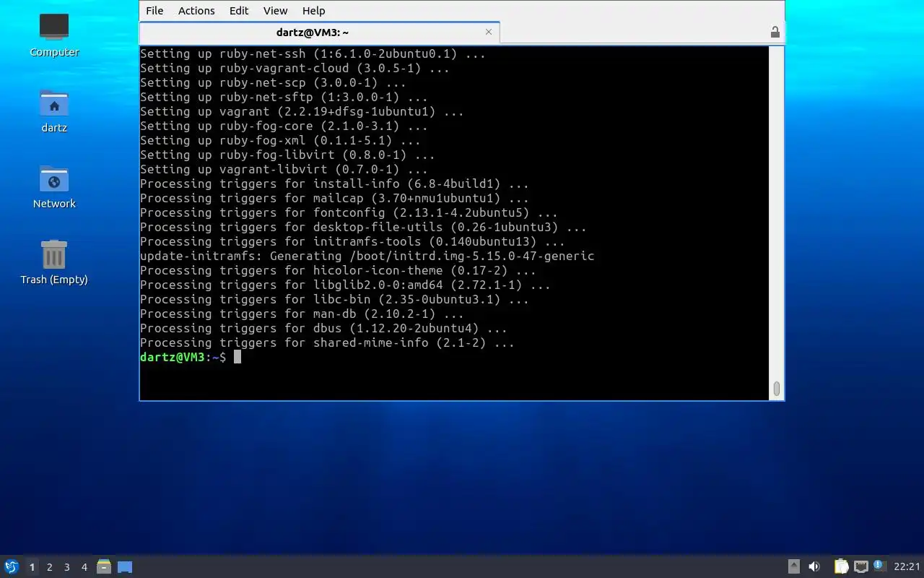Viewport: 924px width, 578px height.
Task: Click 'Processing triggers for desktop-file-utils' line
Action: tap(363, 227)
